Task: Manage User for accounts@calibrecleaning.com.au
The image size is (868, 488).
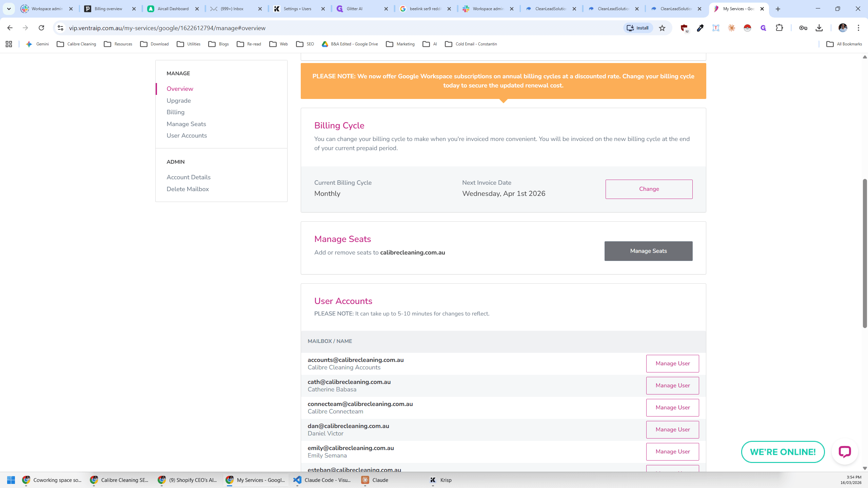Action: point(672,364)
